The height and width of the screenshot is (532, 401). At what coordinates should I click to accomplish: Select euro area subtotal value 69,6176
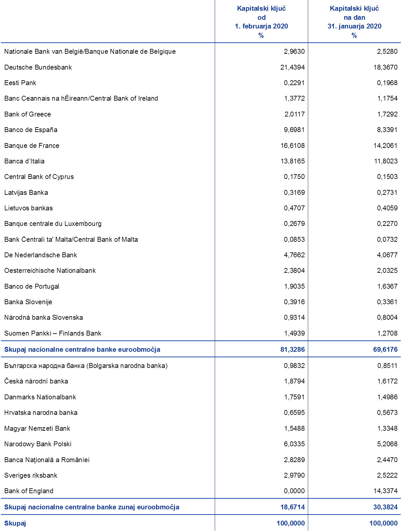385,349
